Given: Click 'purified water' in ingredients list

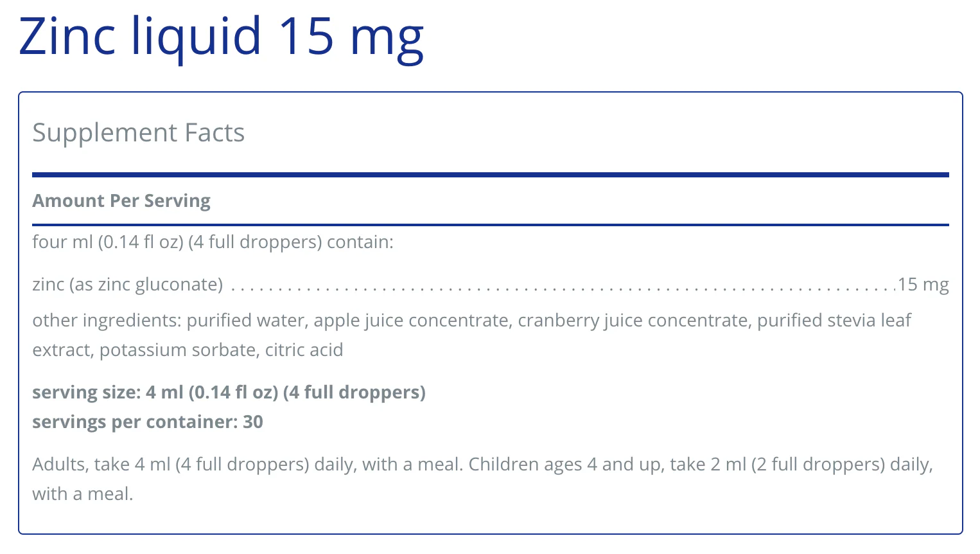Looking at the screenshot, I should click(245, 321).
